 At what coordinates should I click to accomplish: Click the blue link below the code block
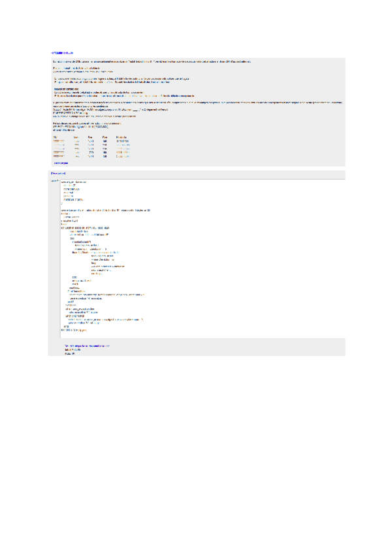coord(87,346)
